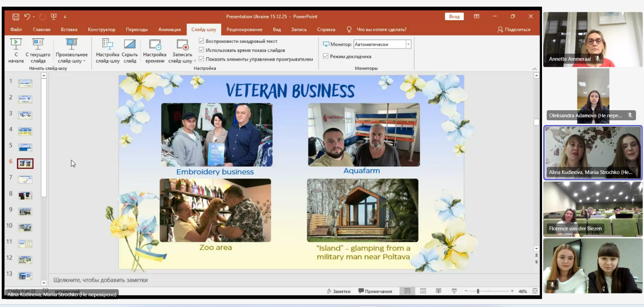Click the Save icon in title bar

pos(16,17)
